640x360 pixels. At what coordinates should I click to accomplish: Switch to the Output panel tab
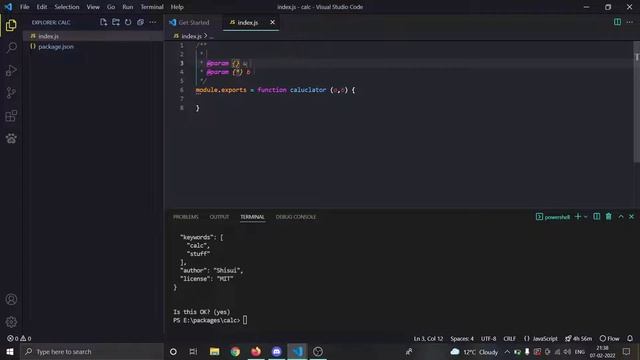point(219,217)
